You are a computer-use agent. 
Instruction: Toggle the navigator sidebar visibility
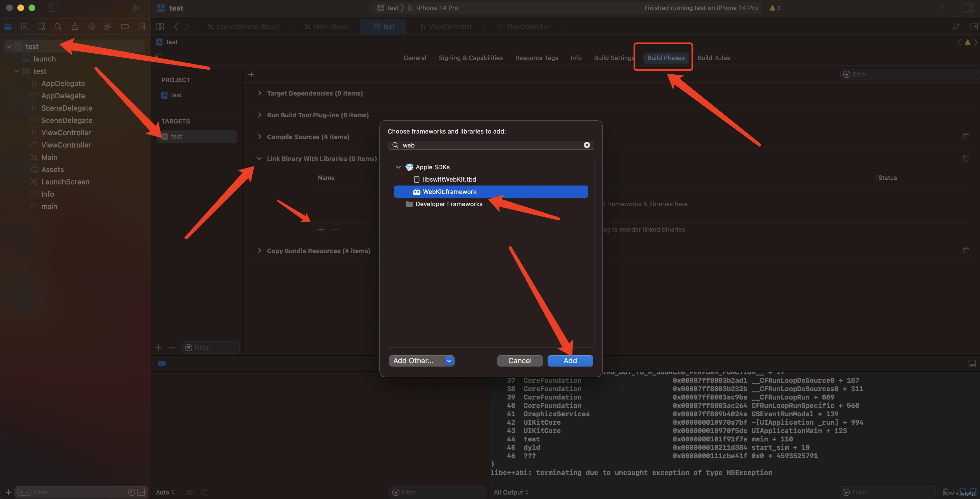pos(53,8)
